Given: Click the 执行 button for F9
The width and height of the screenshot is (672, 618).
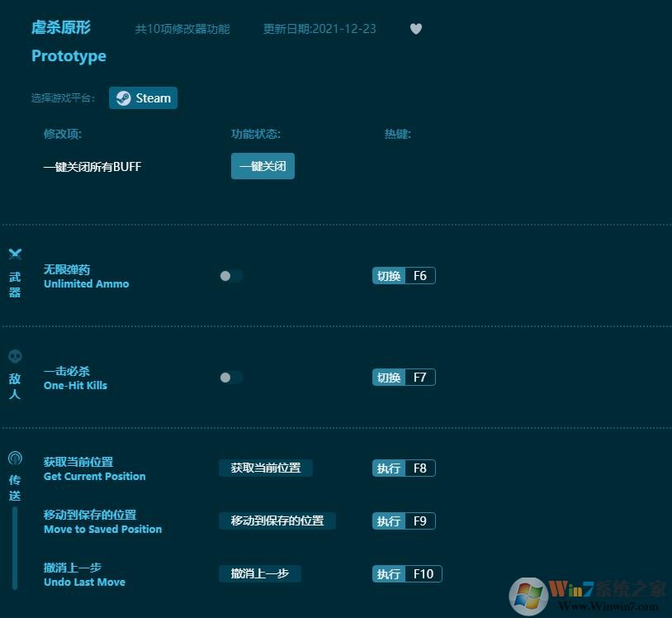Looking at the screenshot, I should tap(389, 521).
